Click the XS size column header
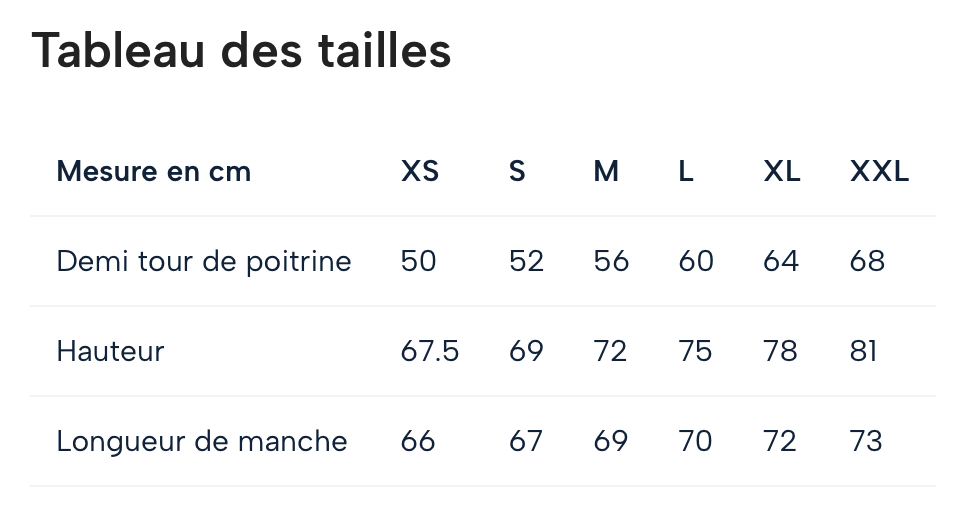The height and width of the screenshot is (520, 959). 420,172
